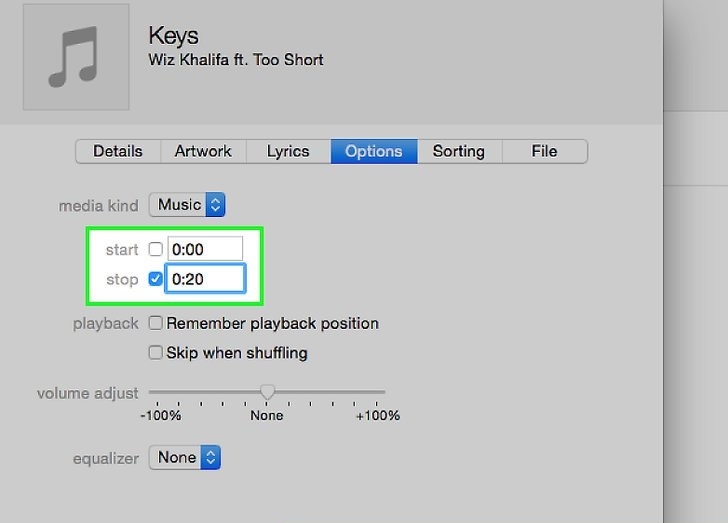Click the volume adjust slider handle

click(267, 392)
